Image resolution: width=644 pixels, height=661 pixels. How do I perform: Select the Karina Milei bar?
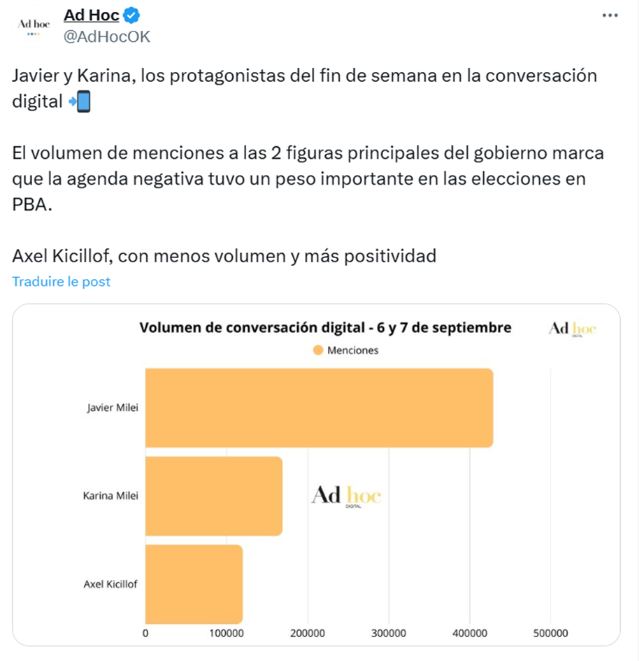point(214,496)
